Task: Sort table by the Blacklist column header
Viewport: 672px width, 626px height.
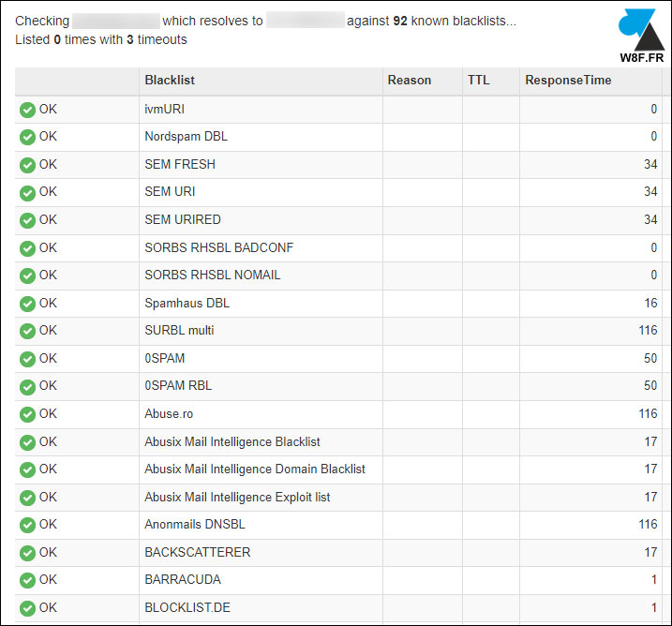Action: tap(170, 81)
